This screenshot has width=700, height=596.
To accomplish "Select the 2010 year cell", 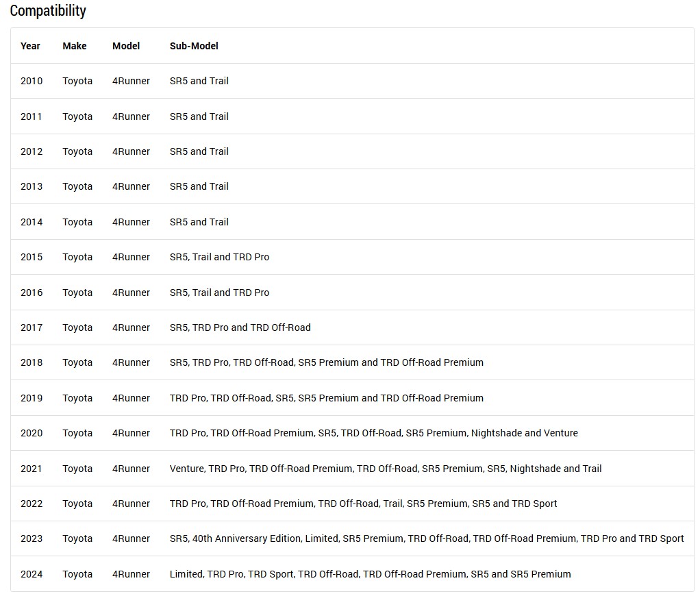I will tap(32, 81).
